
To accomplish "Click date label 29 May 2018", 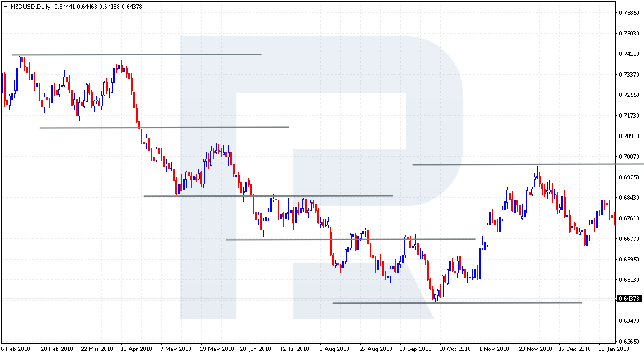I will pyautogui.click(x=216, y=349).
